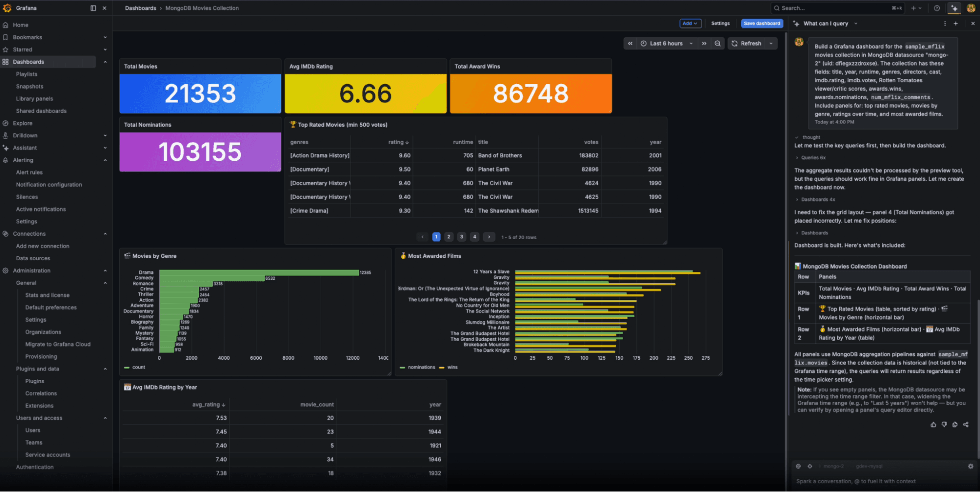
Task: Open the What can I query chat title dropdown
Action: tap(830, 24)
